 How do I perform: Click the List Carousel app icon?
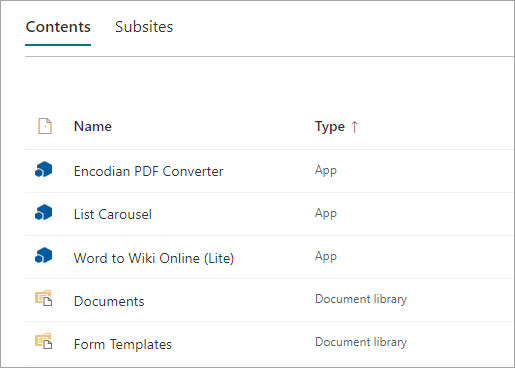pyautogui.click(x=44, y=212)
